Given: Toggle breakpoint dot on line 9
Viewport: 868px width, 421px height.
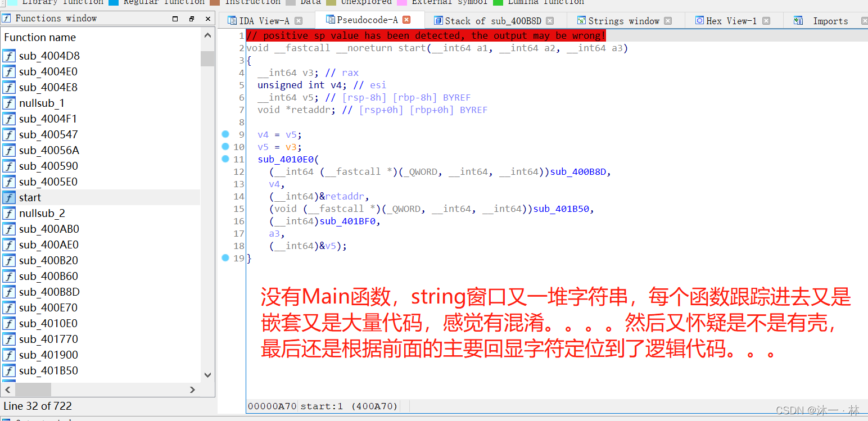Looking at the screenshot, I should 225,134.
